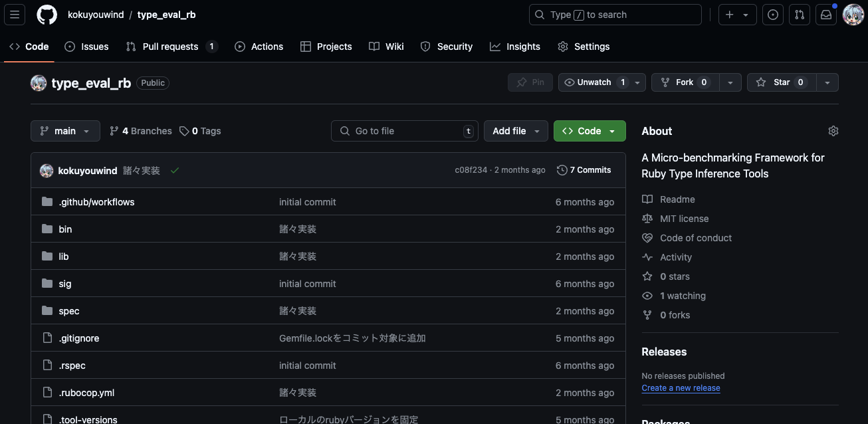Open the bin folder

coord(65,229)
